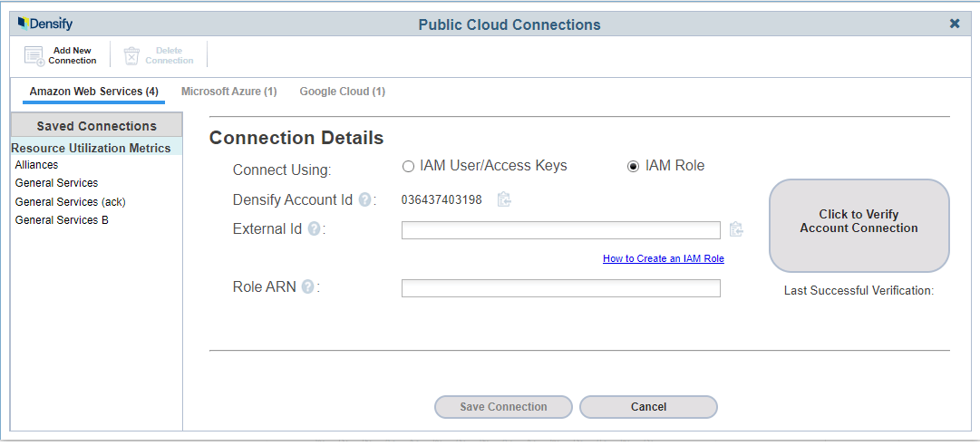Select Alliances saved connection
This screenshot has height=446, width=980.
tap(37, 165)
